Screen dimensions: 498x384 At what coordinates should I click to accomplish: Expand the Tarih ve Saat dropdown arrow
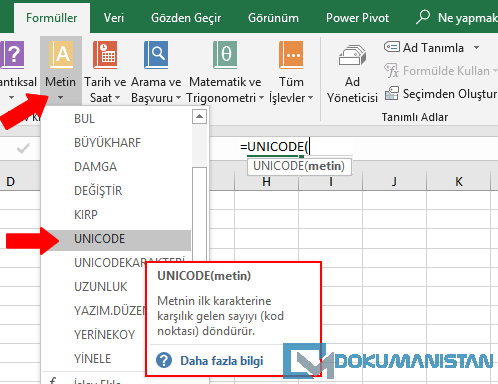pyautogui.click(x=117, y=98)
